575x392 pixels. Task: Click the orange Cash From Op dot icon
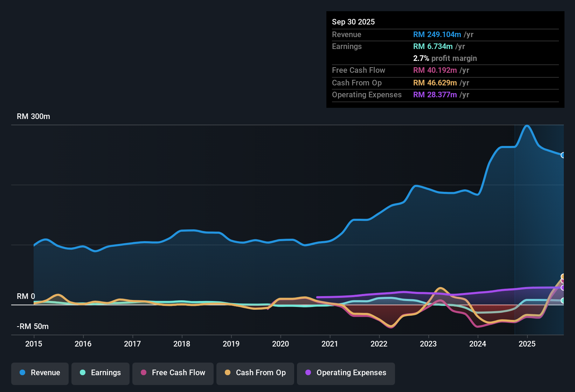pyautogui.click(x=228, y=373)
